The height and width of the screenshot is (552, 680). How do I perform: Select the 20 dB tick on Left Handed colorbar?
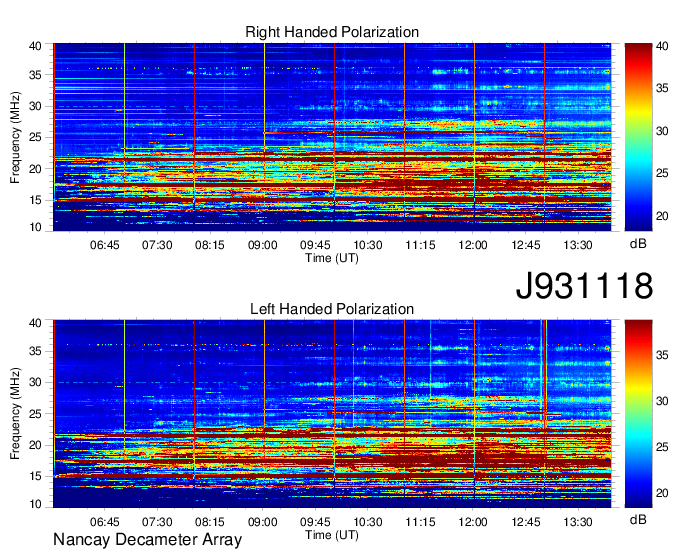click(x=662, y=493)
